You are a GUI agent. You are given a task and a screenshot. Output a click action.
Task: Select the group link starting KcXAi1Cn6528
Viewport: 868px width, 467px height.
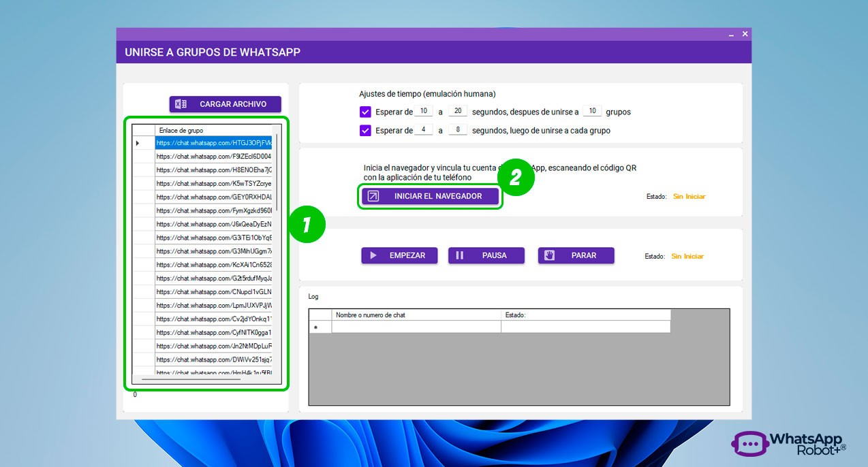(213, 265)
